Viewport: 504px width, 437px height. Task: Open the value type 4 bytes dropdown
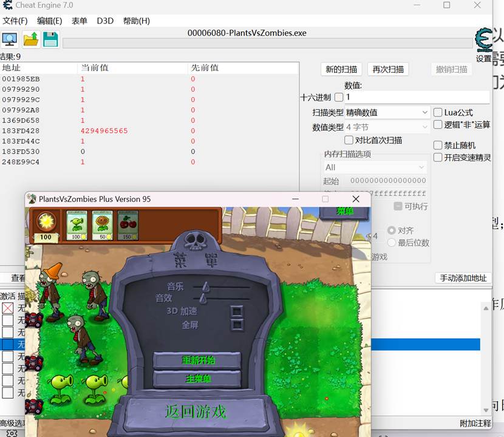[x=387, y=127]
